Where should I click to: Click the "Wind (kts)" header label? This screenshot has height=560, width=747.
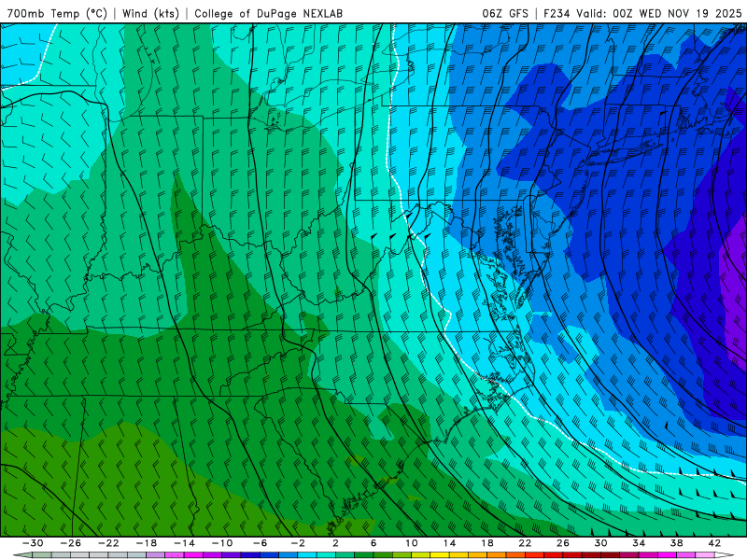[x=150, y=14]
